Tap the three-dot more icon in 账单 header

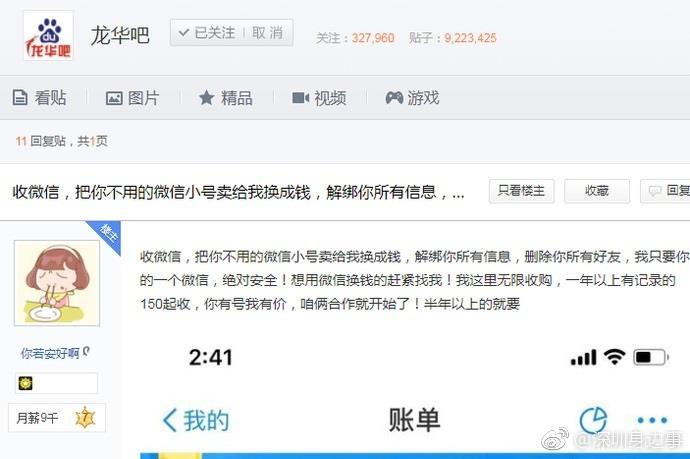[x=652, y=420]
